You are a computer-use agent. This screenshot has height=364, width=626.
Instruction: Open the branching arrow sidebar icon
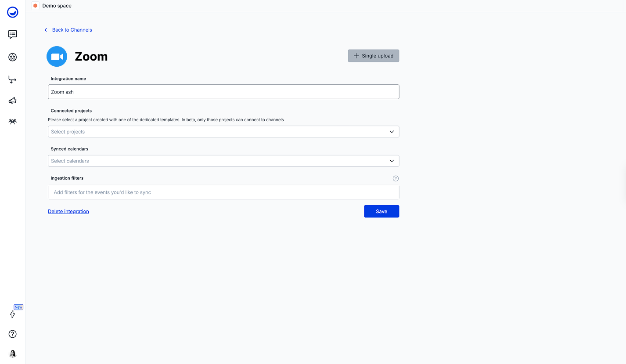point(12,79)
